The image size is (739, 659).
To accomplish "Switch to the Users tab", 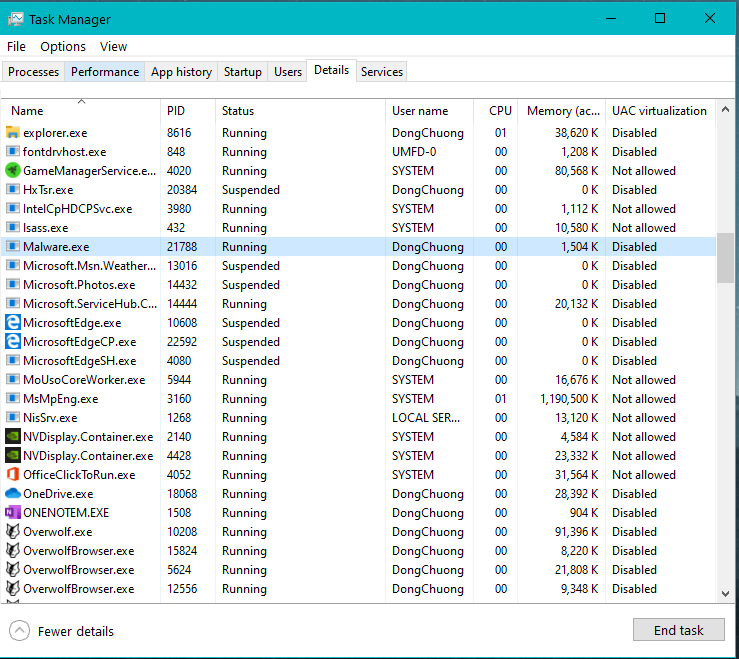I will [287, 72].
